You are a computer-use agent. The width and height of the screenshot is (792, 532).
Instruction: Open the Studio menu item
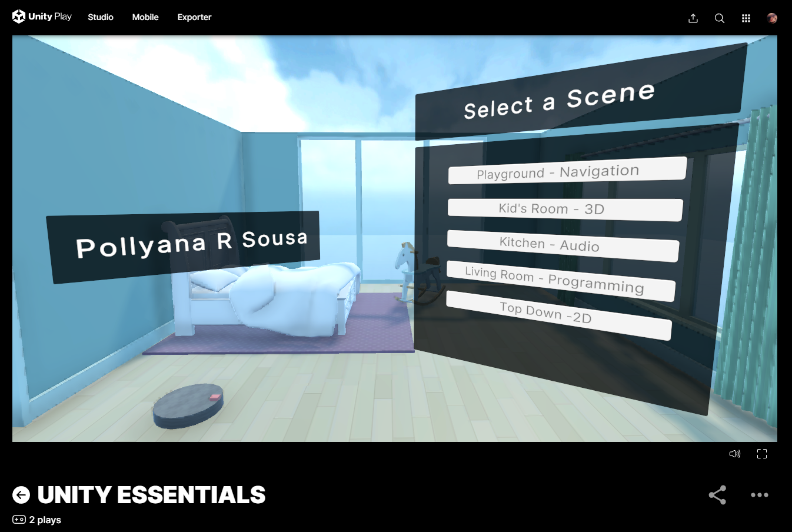[x=101, y=17]
